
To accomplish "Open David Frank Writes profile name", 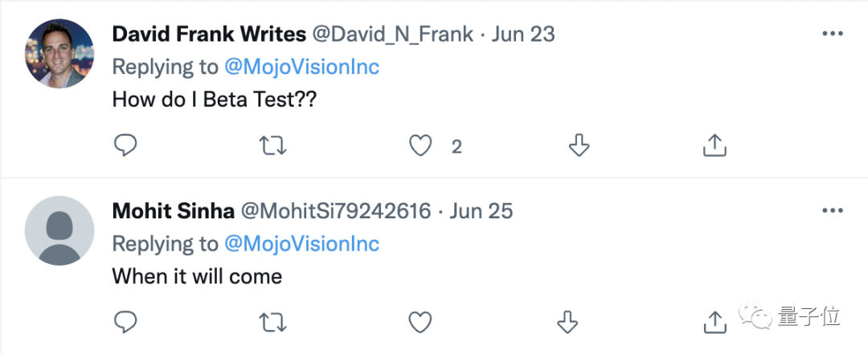I will [x=209, y=35].
